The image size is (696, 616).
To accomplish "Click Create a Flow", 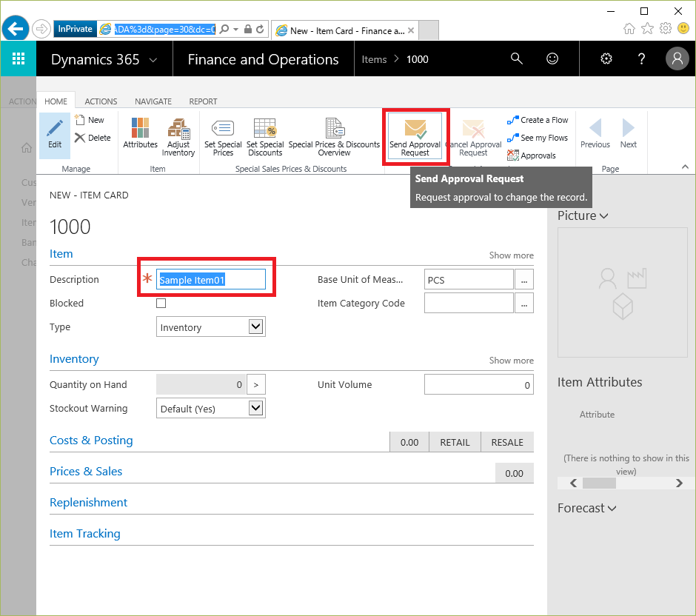I will point(538,120).
